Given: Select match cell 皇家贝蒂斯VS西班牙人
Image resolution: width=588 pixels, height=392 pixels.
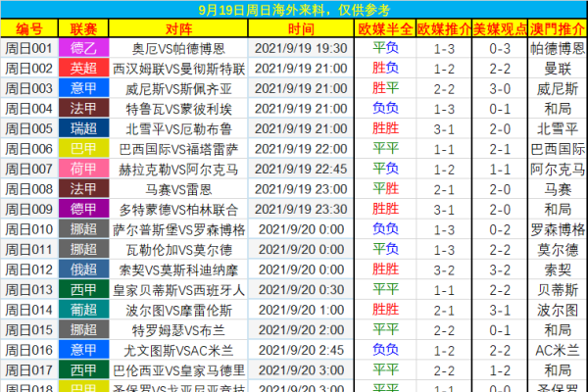Looking at the screenshot, I should coord(178,290).
